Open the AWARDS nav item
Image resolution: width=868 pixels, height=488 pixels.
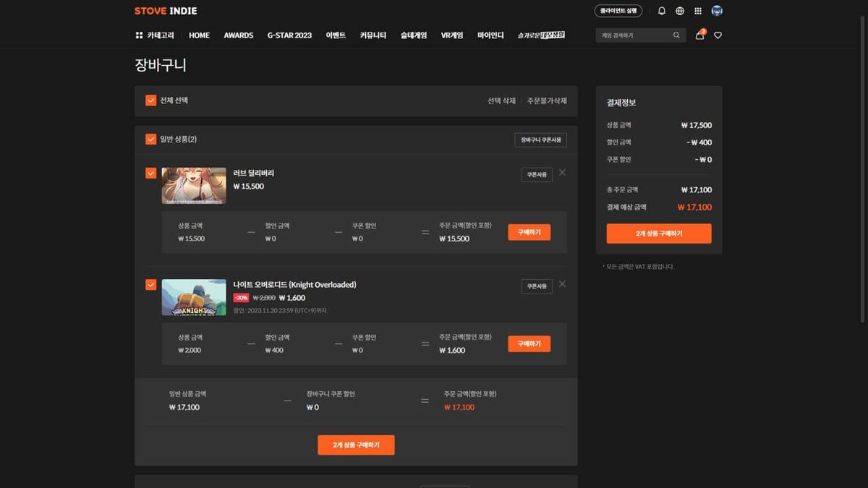(239, 35)
